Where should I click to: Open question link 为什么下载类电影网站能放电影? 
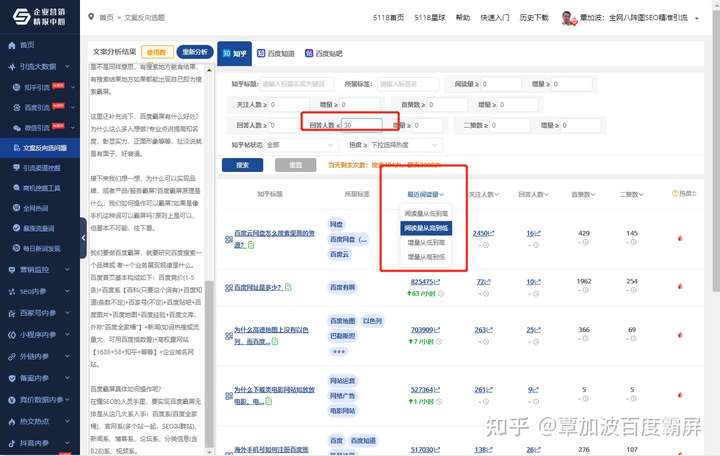[x=274, y=395]
